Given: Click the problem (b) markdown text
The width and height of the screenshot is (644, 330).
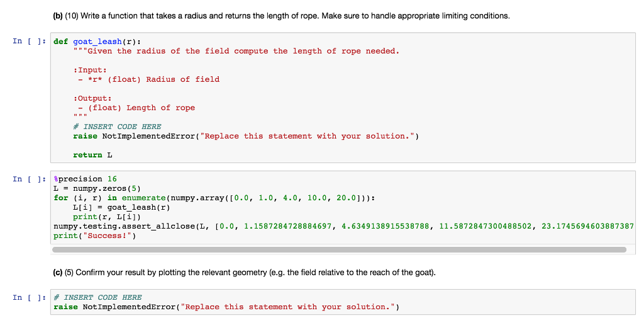Looking at the screenshot, I should tap(281, 16).
